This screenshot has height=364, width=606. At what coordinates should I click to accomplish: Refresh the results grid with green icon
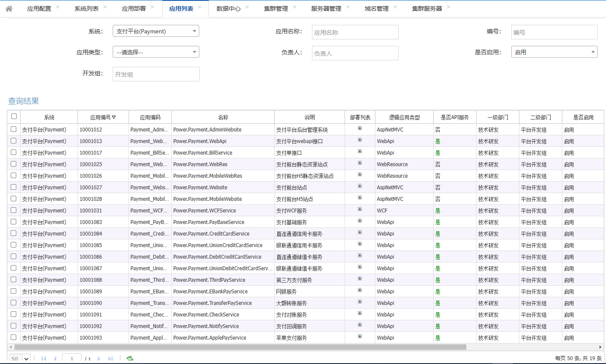click(129, 358)
